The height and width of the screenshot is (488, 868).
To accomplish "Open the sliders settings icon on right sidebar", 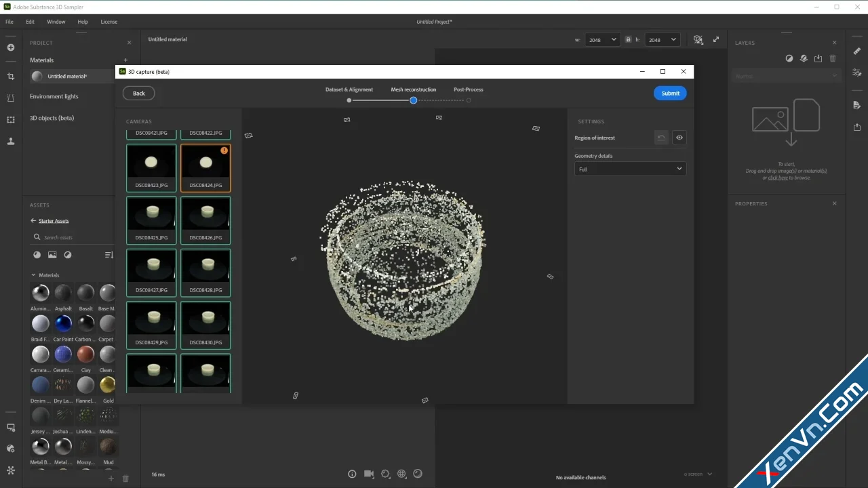I will [x=857, y=73].
